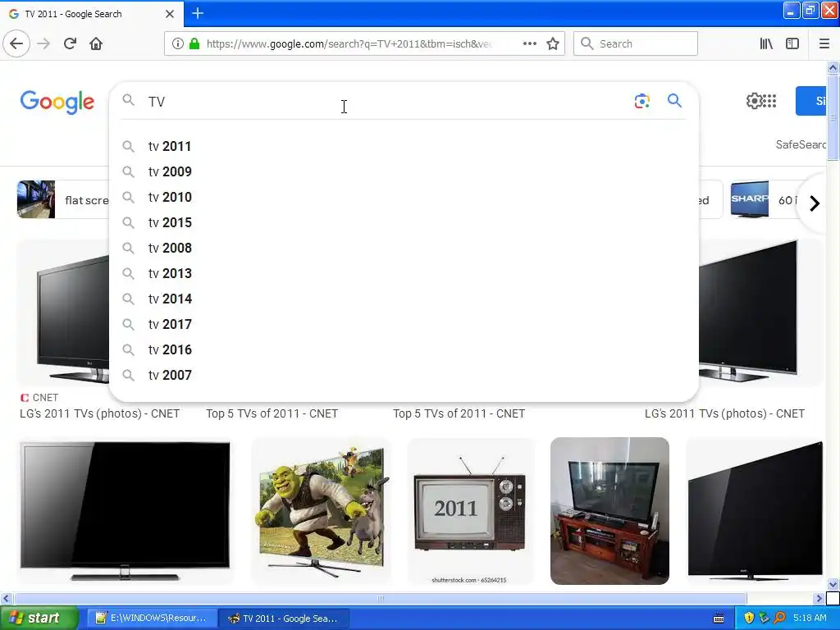Open the black Sony TV image at bottom right
This screenshot has width=840, height=630.
[755, 511]
